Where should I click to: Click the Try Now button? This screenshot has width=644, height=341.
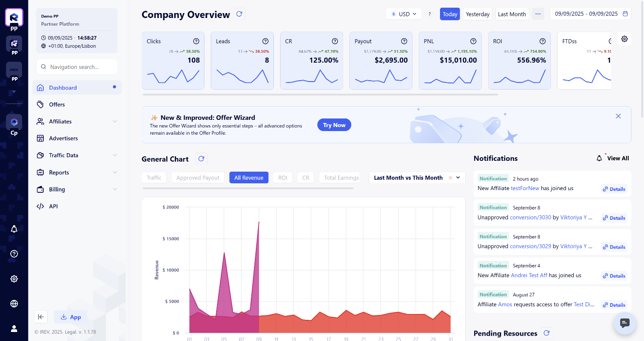coord(334,125)
